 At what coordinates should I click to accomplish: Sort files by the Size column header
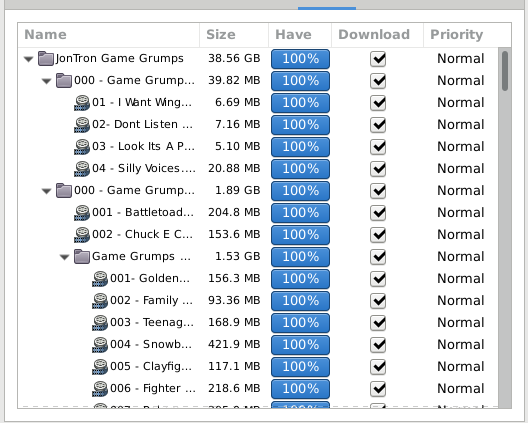[x=234, y=35]
